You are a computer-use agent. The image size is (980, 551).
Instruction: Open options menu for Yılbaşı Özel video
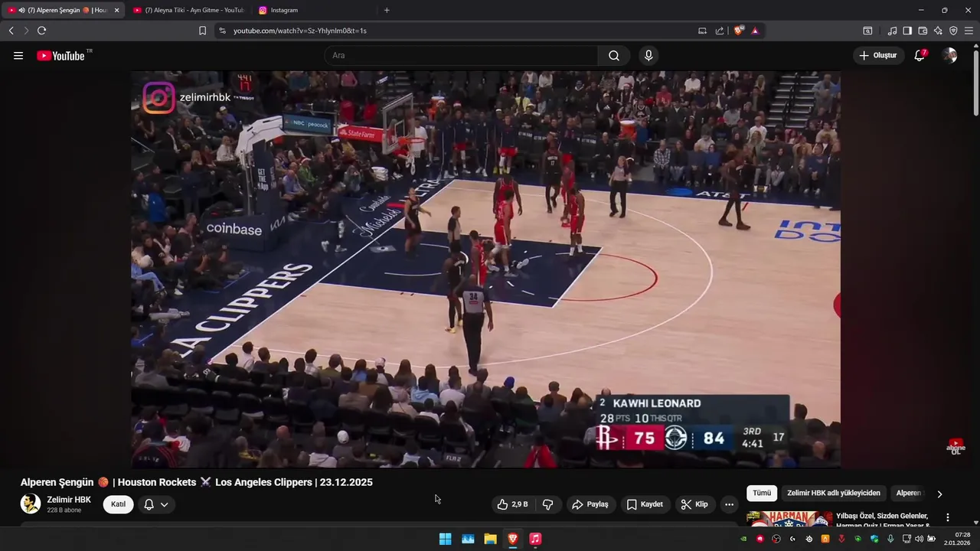947,518
